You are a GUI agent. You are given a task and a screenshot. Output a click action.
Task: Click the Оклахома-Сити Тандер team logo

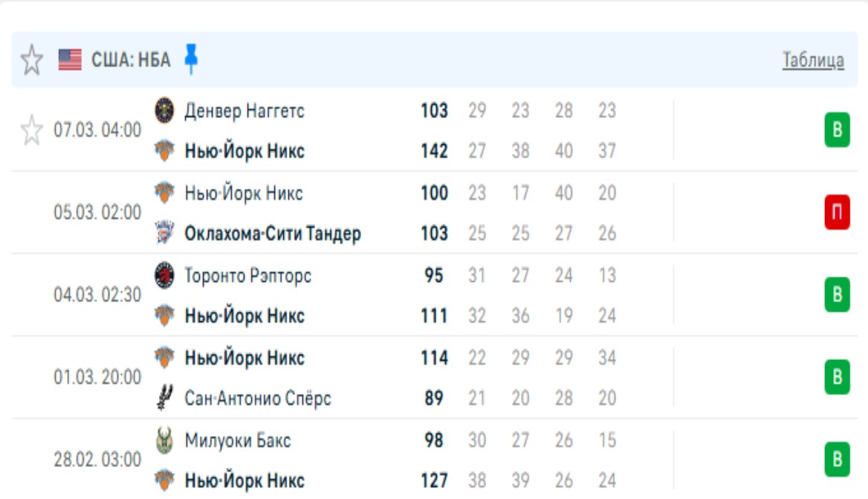pos(164,233)
